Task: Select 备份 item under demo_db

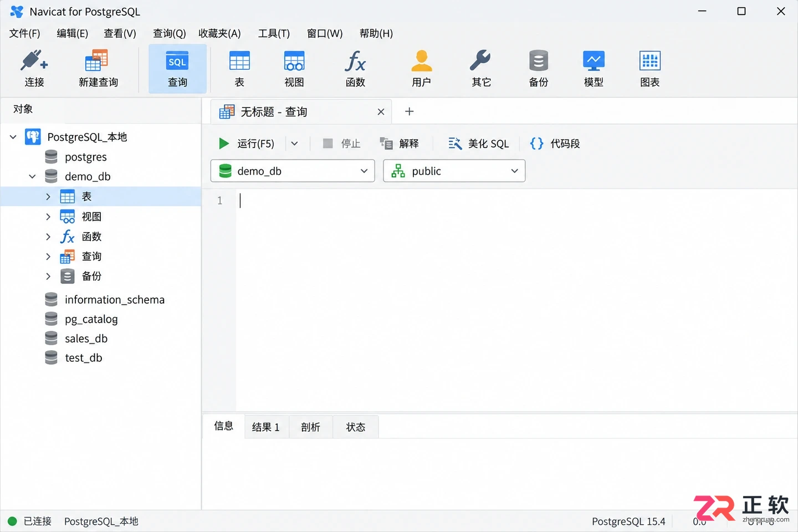Action: tap(81, 276)
